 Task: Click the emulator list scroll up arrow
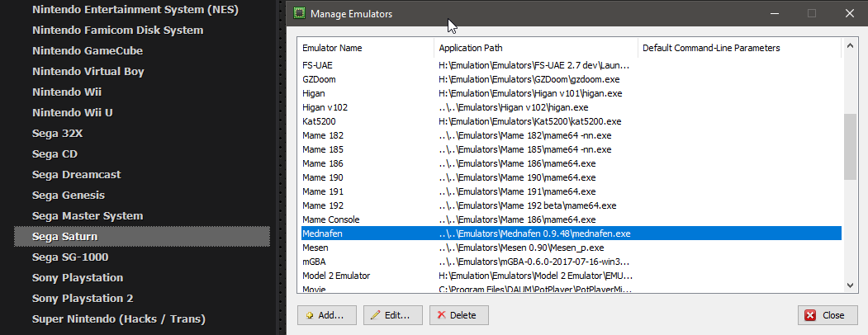coord(850,45)
